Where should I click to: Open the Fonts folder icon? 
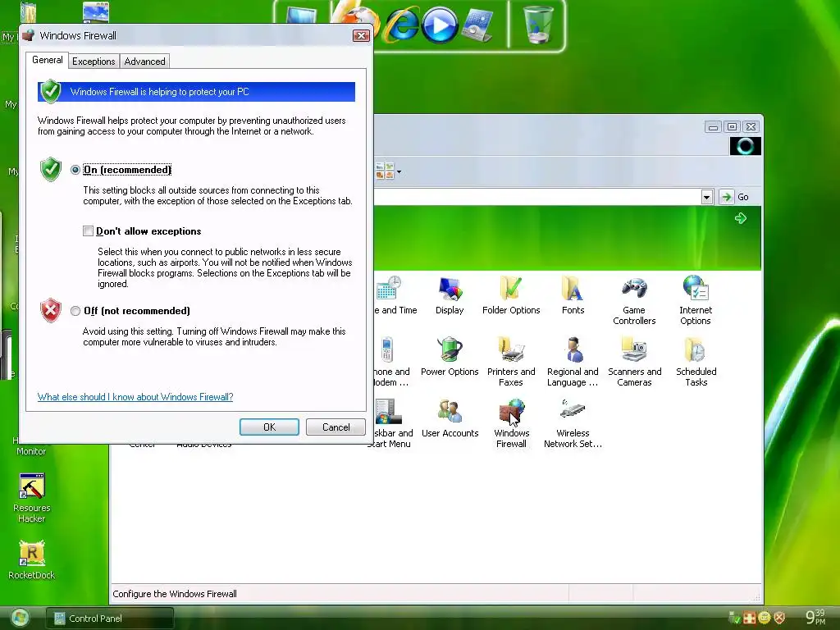coord(573,295)
